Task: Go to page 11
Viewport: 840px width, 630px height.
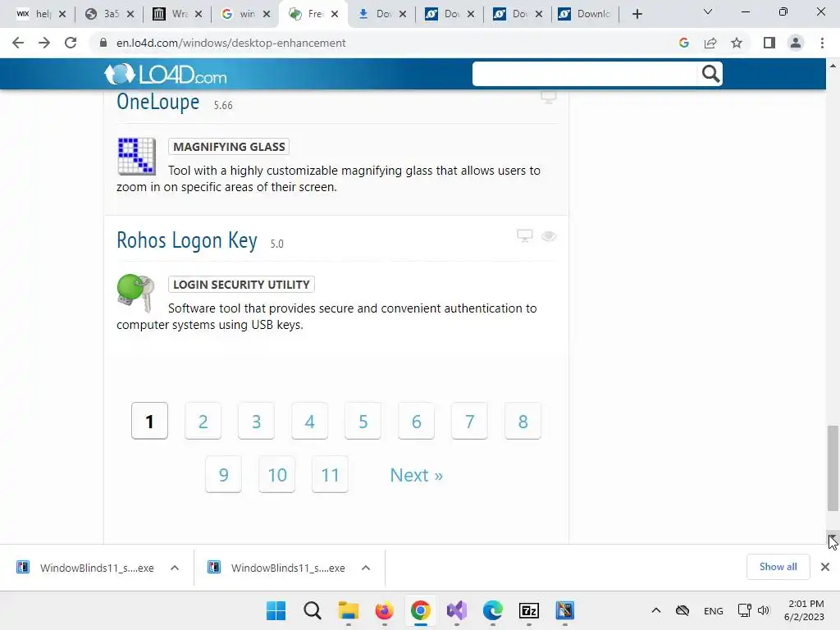Action: point(330,475)
